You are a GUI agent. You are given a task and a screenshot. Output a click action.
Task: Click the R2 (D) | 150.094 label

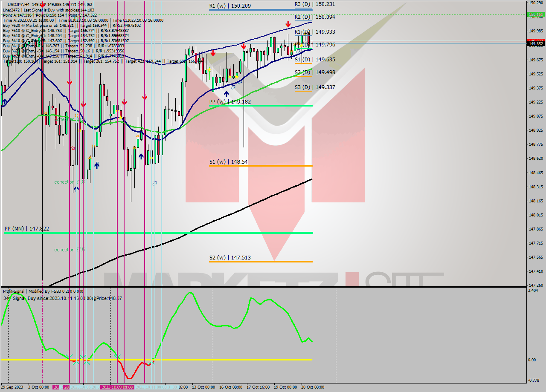tap(315, 17)
